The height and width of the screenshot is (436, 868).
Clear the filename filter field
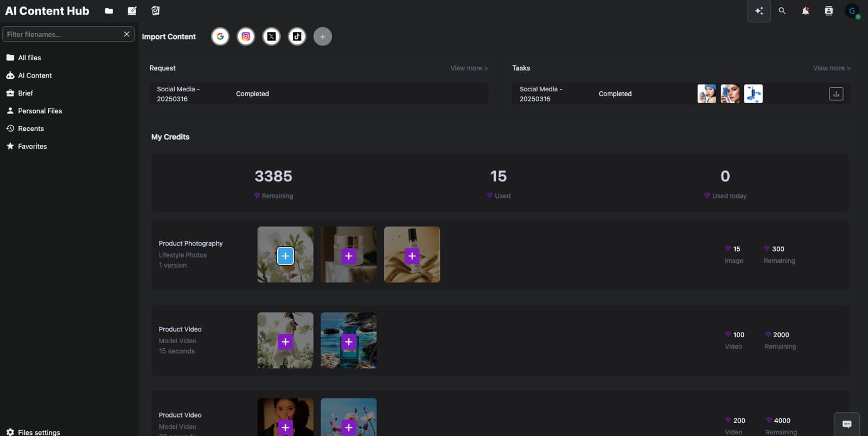[x=126, y=34]
